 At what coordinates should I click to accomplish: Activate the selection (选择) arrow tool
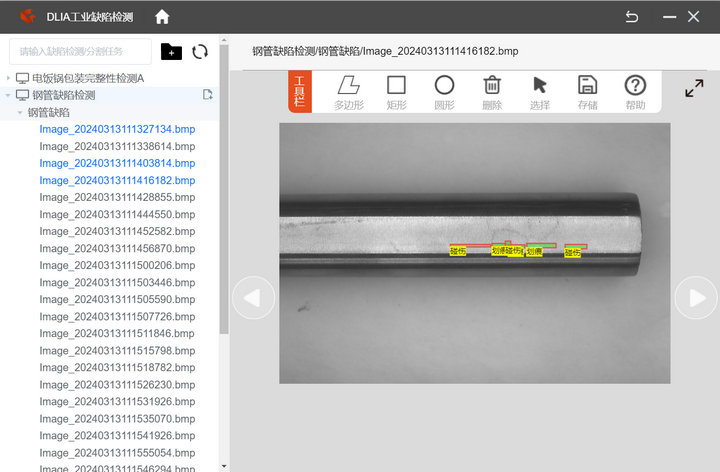point(540,92)
